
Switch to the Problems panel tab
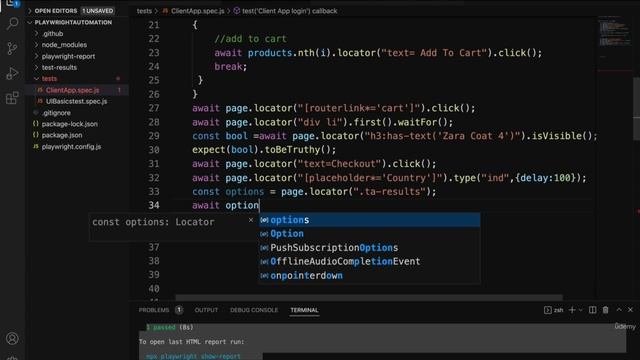coord(154,310)
